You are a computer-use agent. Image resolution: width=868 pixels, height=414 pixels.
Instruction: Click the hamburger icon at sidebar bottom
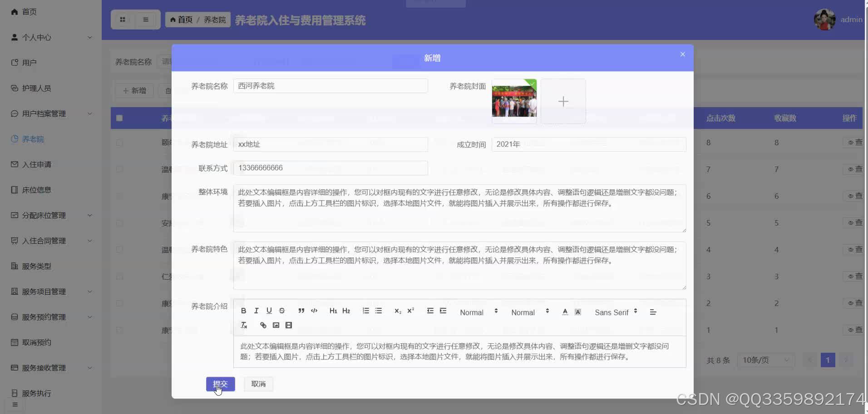click(15, 404)
